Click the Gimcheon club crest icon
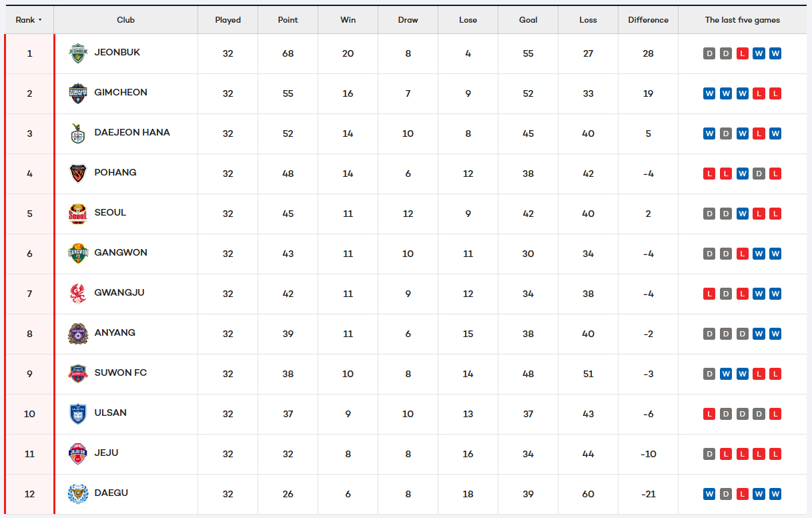Image resolution: width=812 pixels, height=518 pixels. tap(78, 93)
